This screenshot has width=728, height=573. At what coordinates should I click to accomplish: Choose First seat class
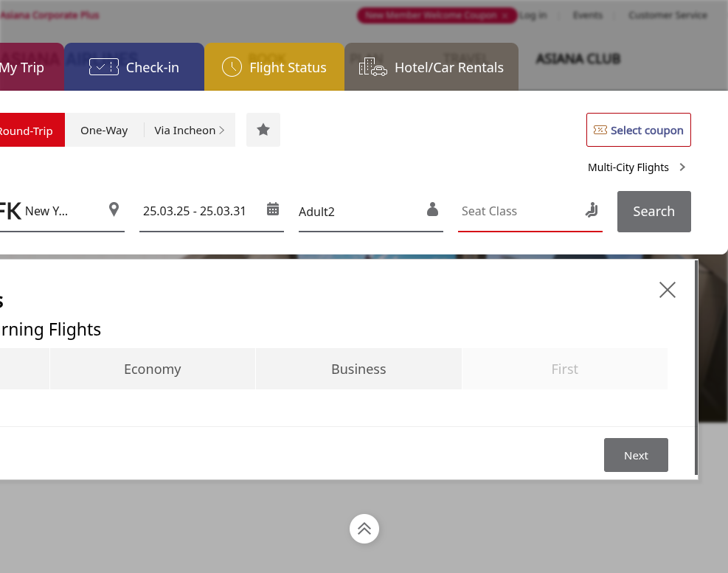coord(564,369)
